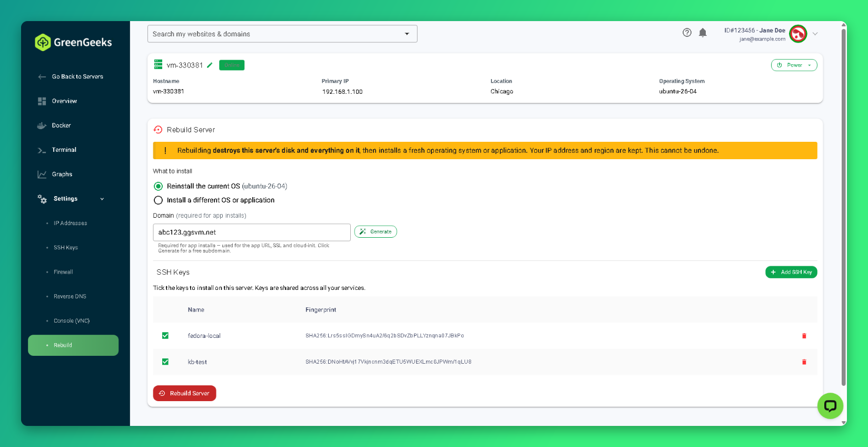Click the server stack icon beside vm-330381

coord(158,65)
